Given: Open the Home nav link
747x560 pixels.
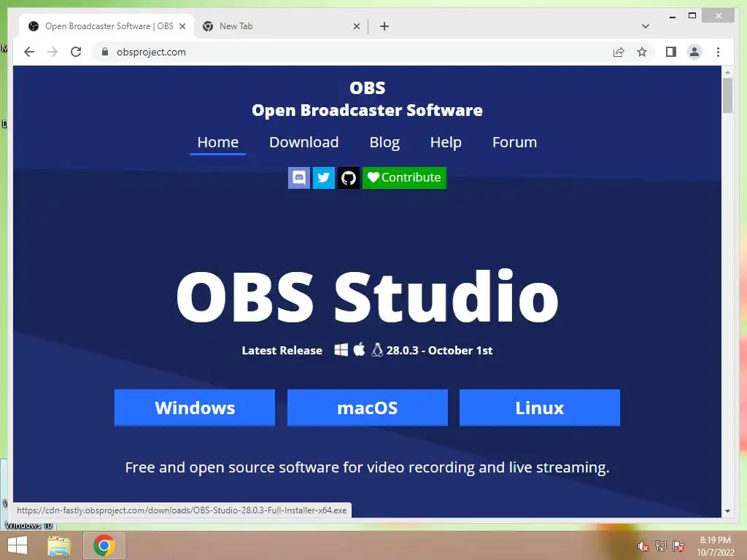Looking at the screenshot, I should [x=217, y=142].
